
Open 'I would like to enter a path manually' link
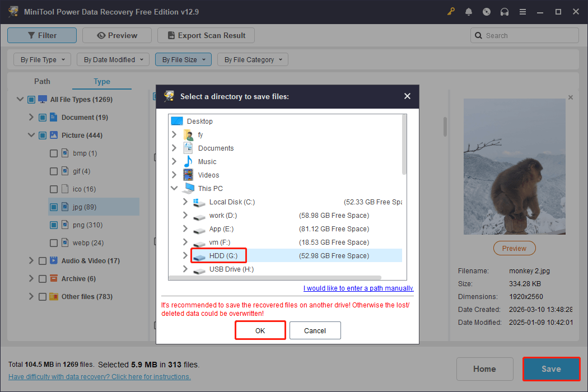pos(358,288)
